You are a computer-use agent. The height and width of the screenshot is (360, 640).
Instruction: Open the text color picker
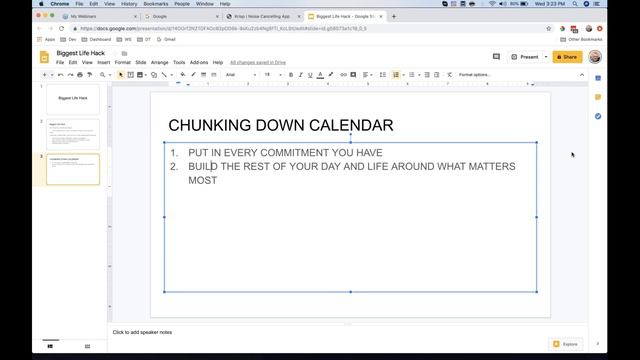(x=320, y=75)
